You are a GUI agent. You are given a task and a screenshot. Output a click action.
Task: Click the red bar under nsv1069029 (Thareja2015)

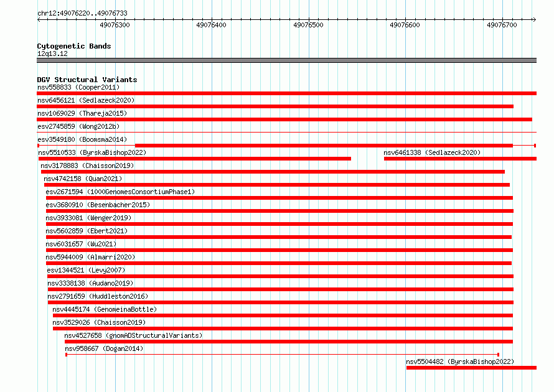(x=284, y=119)
